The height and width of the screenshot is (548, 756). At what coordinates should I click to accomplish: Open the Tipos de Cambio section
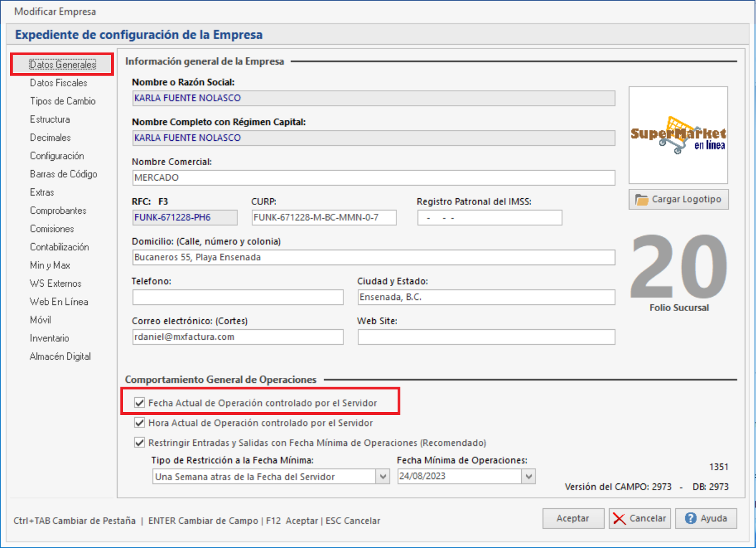(x=62, y=101)
